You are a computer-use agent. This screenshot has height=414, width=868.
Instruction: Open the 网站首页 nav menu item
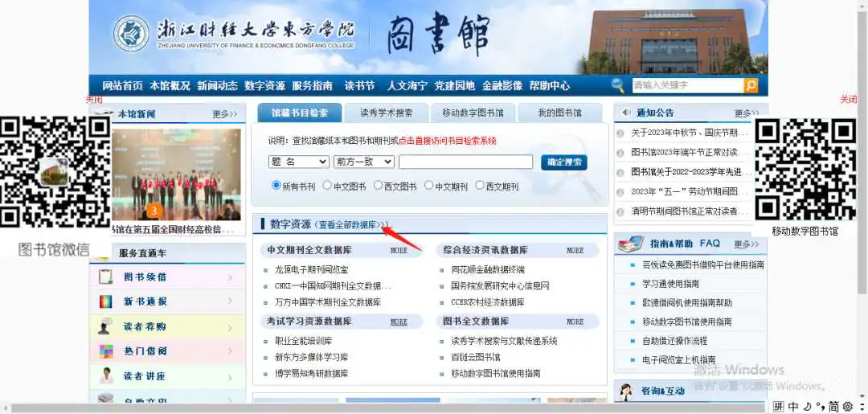pos(122,86)
